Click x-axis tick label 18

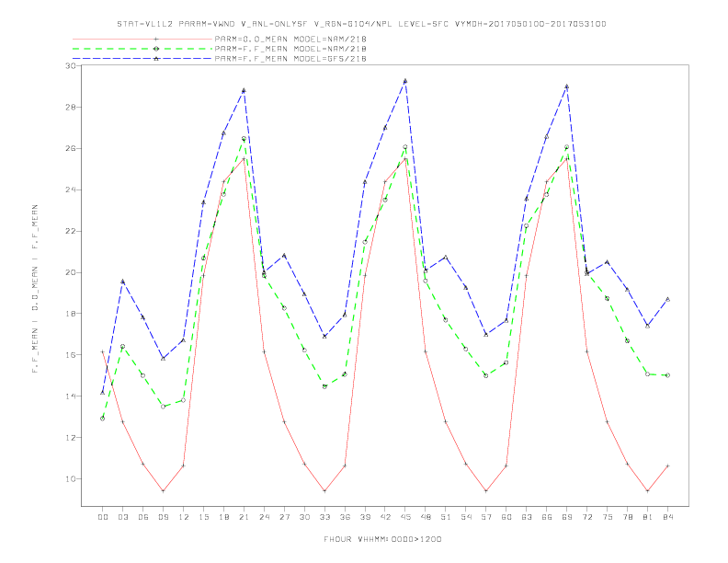[223, 517]
